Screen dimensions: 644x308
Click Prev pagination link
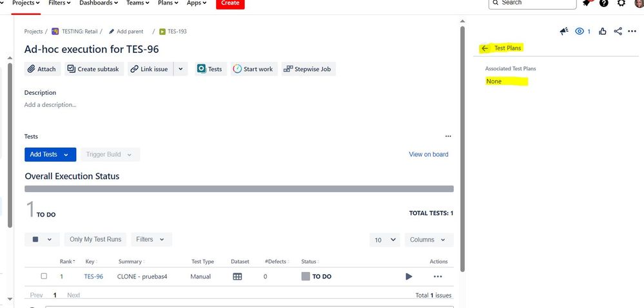coord(37,295)
